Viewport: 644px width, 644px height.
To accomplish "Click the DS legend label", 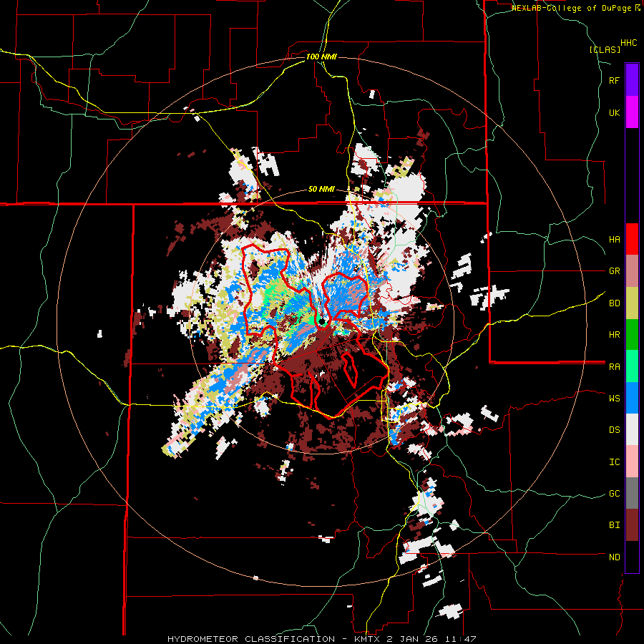I will [x=614, y=430].
